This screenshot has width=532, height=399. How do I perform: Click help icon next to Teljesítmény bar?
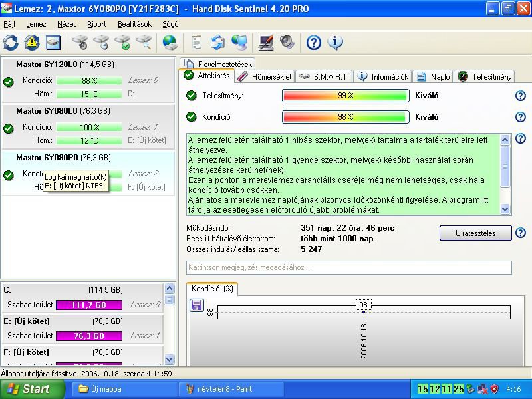521,96
